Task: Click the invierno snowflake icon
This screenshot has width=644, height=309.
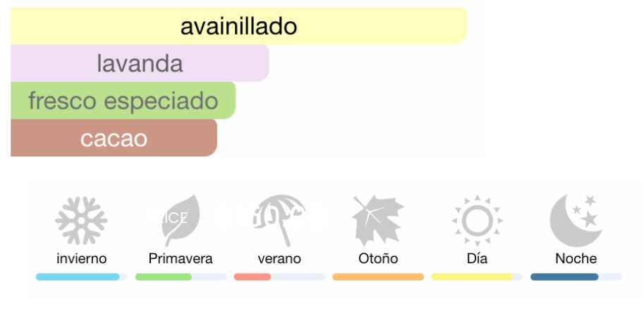Action: pyautogui.click(x=81, y=220)
